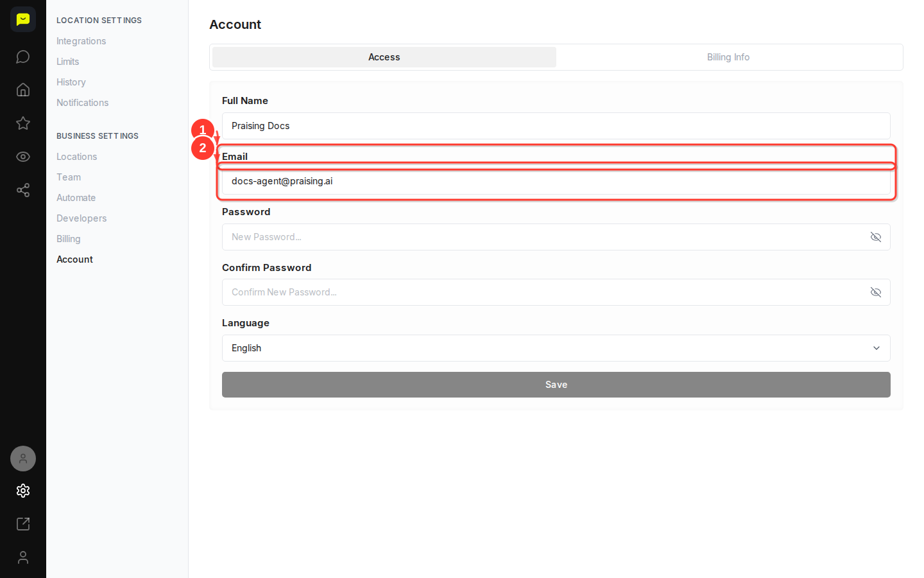This screenshot has width=924, height=578.
Task: Click the person icon at sidebar bottom
Action: [x=23, y=557]
